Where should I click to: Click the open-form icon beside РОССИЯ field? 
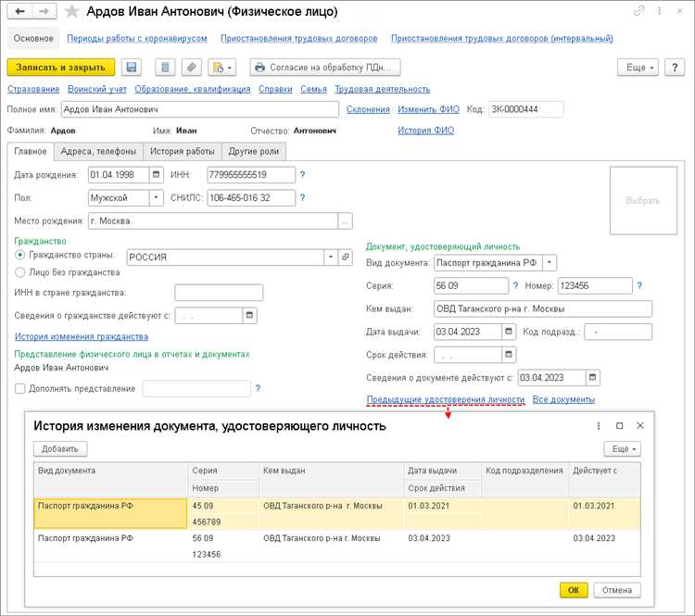(346, 257)
